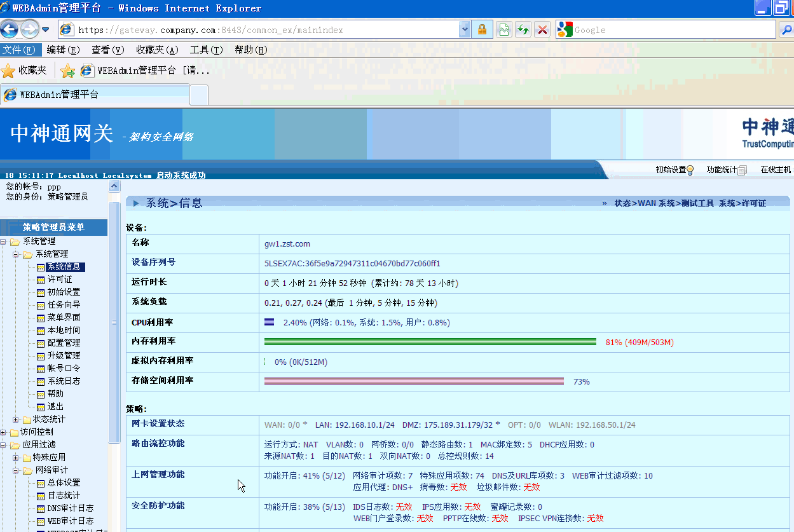The image size is (794, 532).
Task: Select 许可证 in the sidebar tree
Action: tap(60, 280)
